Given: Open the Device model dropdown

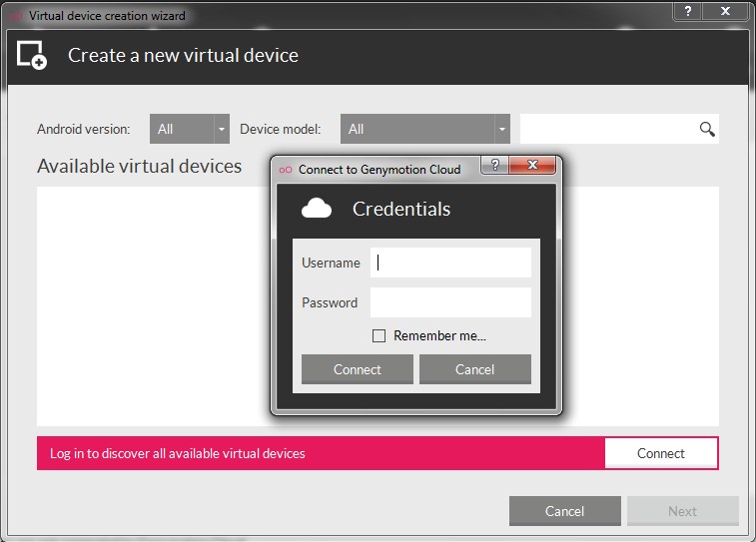Looking at the screenshot, I should (x=424, y=129).
